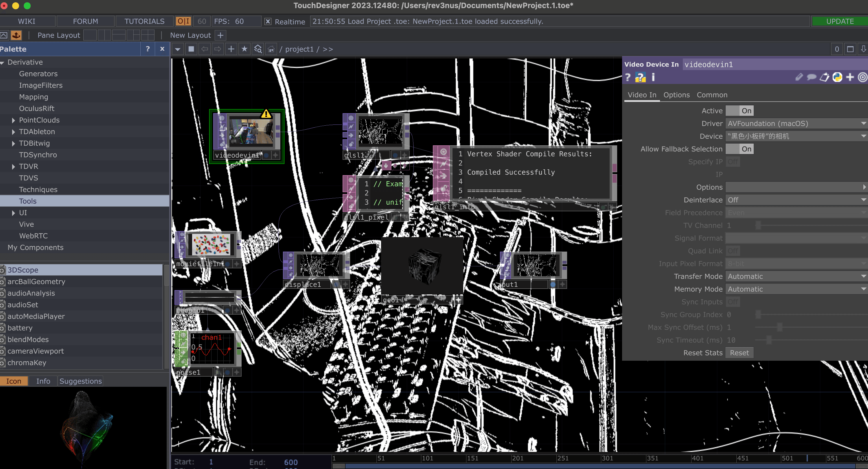This screenshot has width=868, height=469.
Task: Open operator info 'i' icon
Action: (653, 78)
